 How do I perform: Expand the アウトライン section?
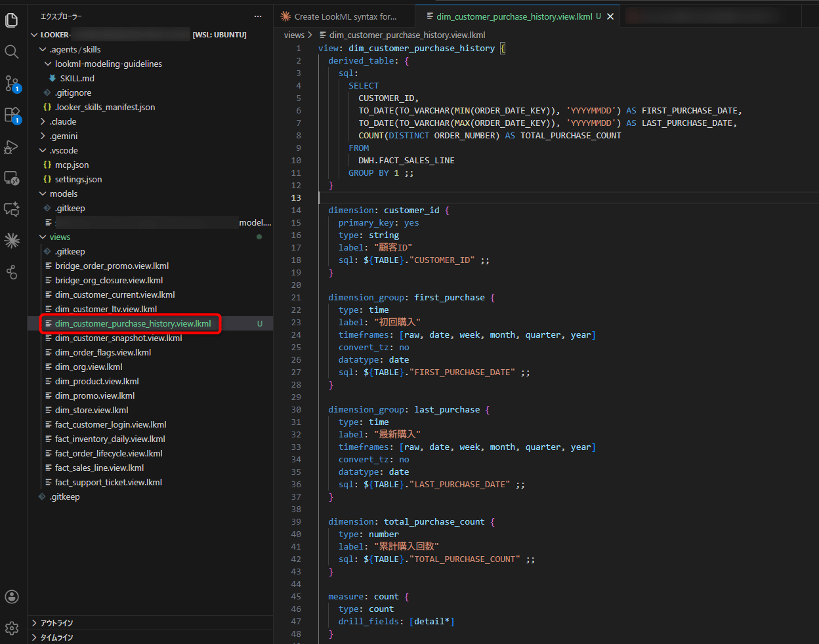point(150,623)
